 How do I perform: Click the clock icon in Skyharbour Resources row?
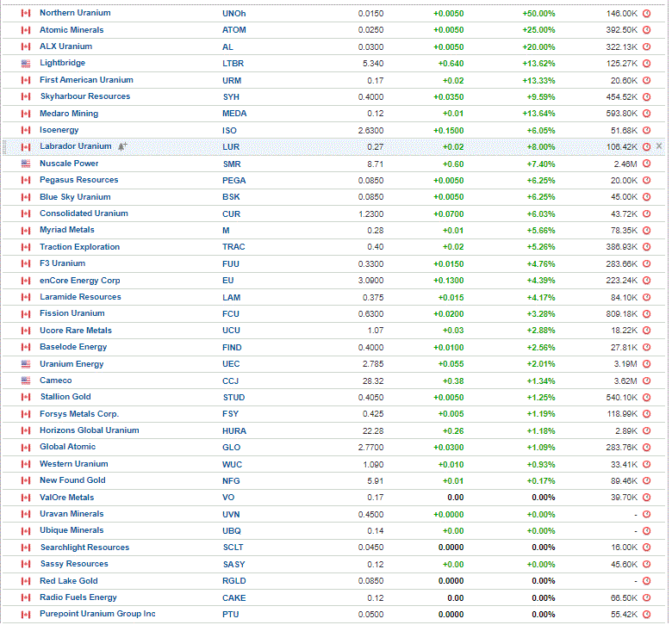click(647, 96)
